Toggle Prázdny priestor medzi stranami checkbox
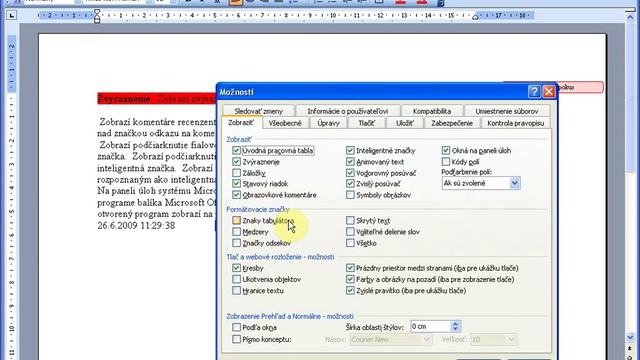This screenshot has width=640, height=360. point(350,268)
